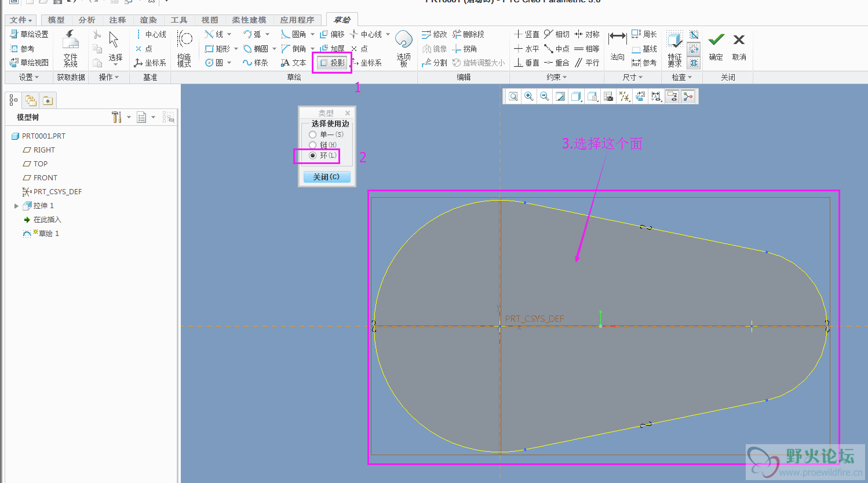
Task: Select PRT_CSYS_DEF in the model tree
Action: click(x=52, y=192)
